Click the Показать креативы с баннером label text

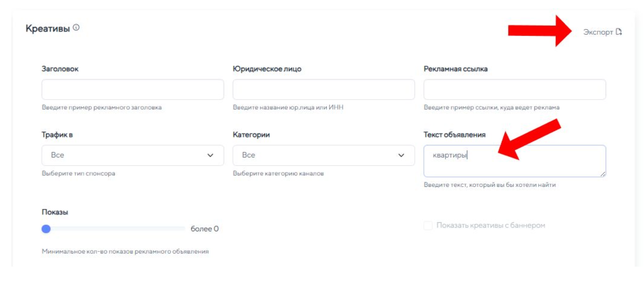[490, 226]
